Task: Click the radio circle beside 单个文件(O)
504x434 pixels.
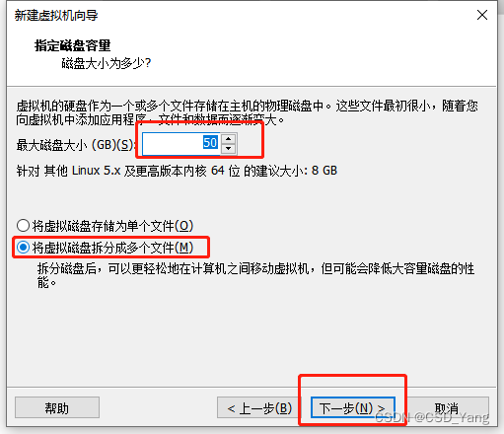Action: [x=24, y=226]
